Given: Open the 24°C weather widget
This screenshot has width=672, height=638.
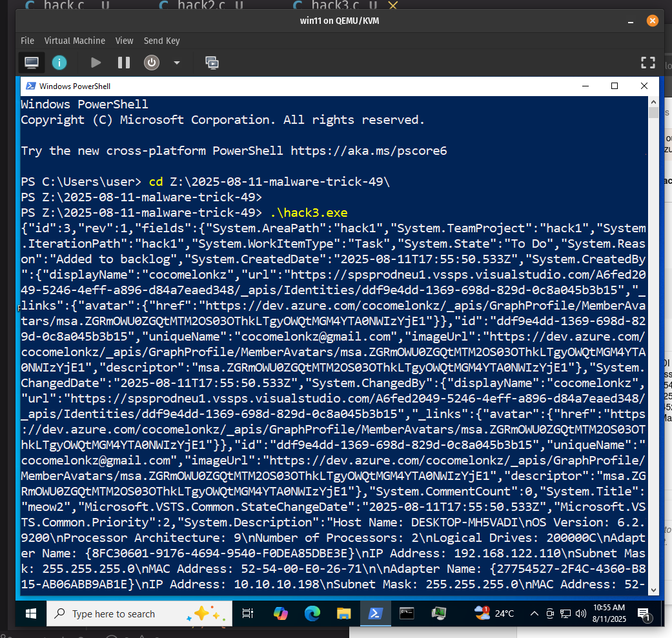Looking at the screenshot, I should (494, 614).
